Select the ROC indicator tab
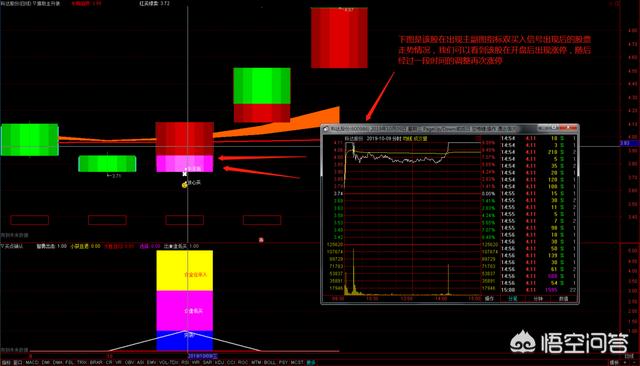 (x=242, y=362)
